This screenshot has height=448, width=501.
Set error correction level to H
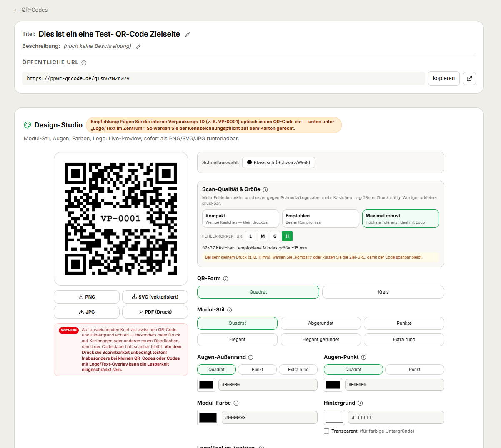287,236
